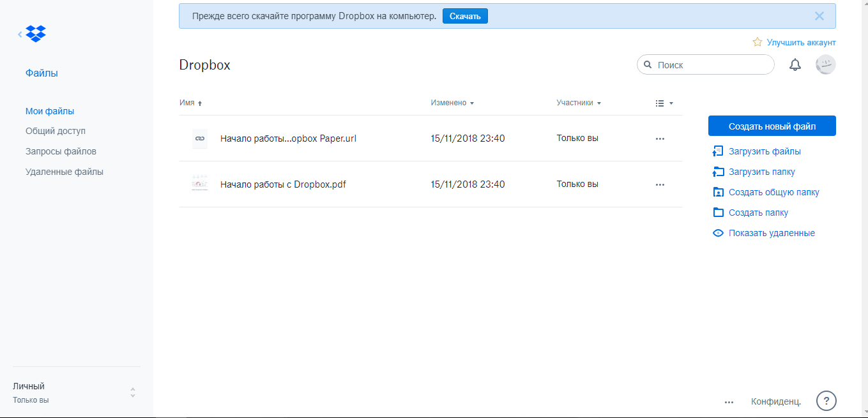The image size is (868, 418).
Task: Click the Dropbox logo icon
Action: point(36,34)
